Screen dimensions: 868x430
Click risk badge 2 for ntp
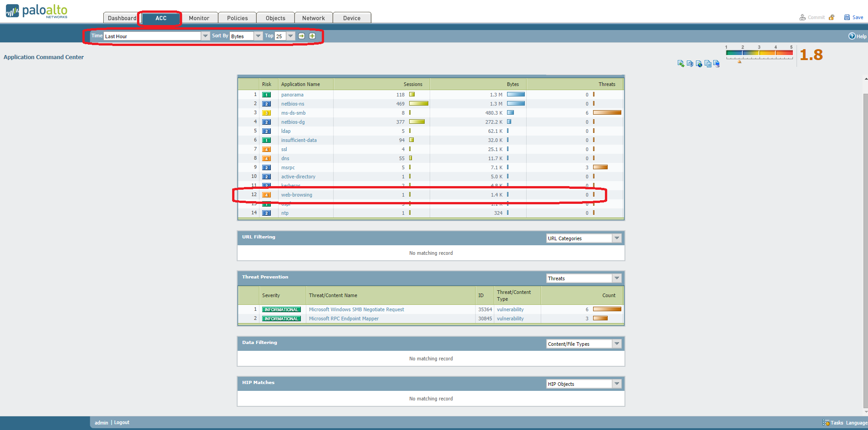267,213
